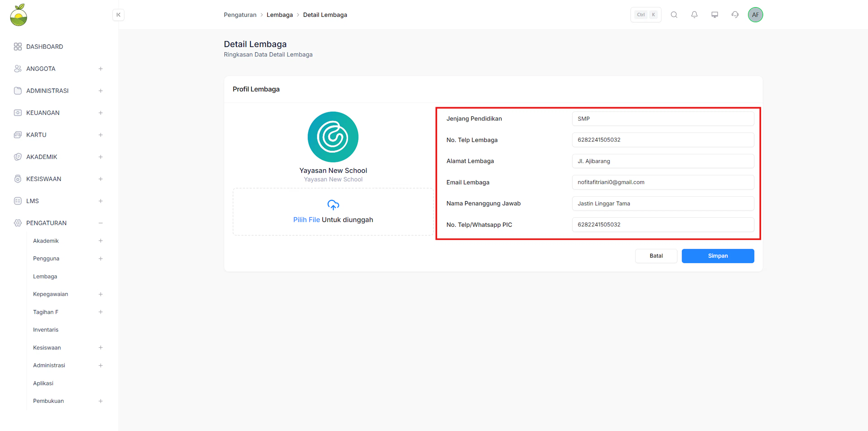Expand the KESISWAAN menu plus
This screenshot has height=431, width=868.
click(100, 179)
